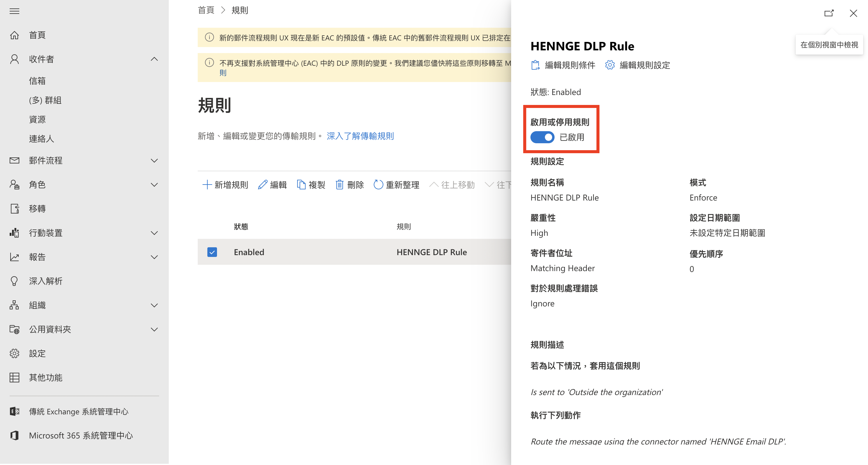
Task: Click the gear icon for 設定
Action: tap(14, 353)
